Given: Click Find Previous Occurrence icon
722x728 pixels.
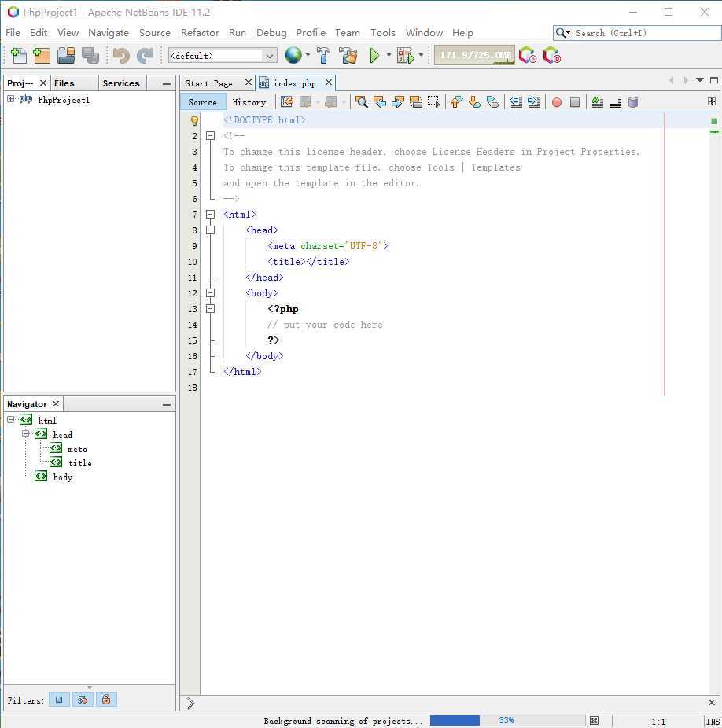Looking at the screenshot, I should pos(380,102).
